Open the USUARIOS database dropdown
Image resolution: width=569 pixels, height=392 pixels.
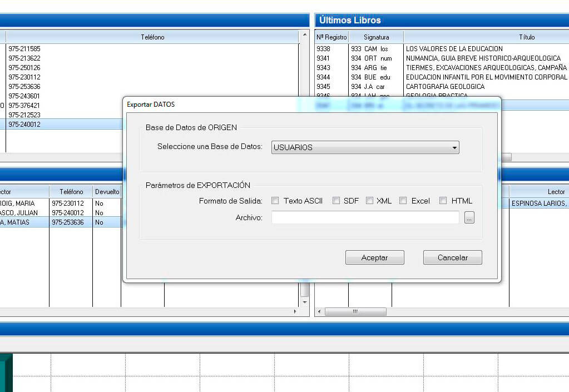tap(365, 147)
